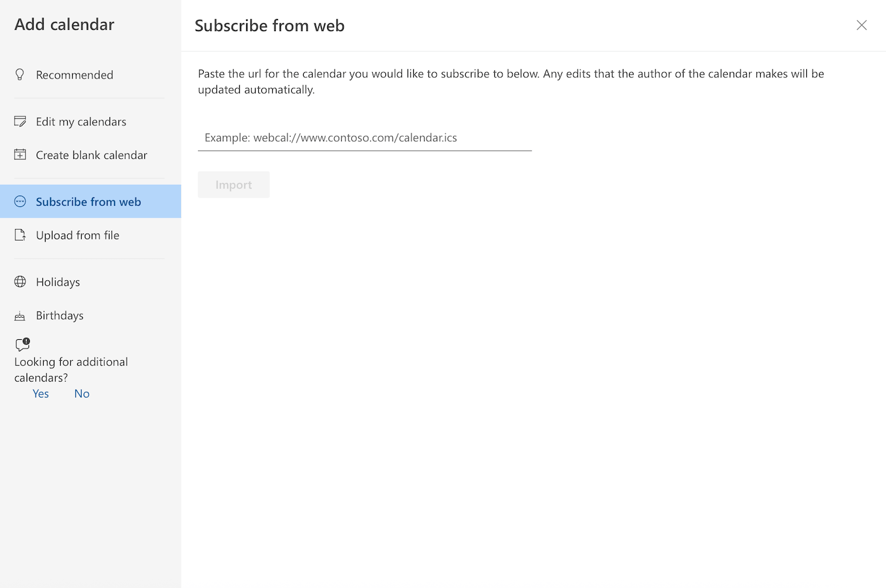Click the Subscribe from web heading

pos(270,25)
